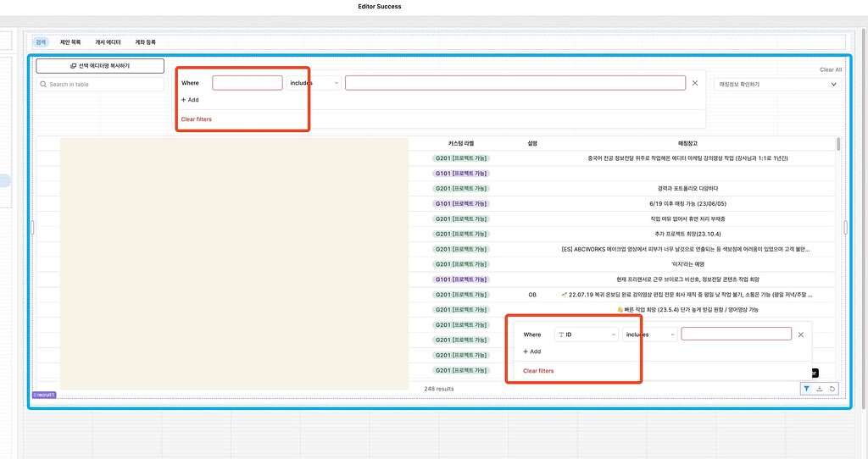Viewport: 868px width, 459px height.
Task: Click the Clear All link
Action: 831,69
